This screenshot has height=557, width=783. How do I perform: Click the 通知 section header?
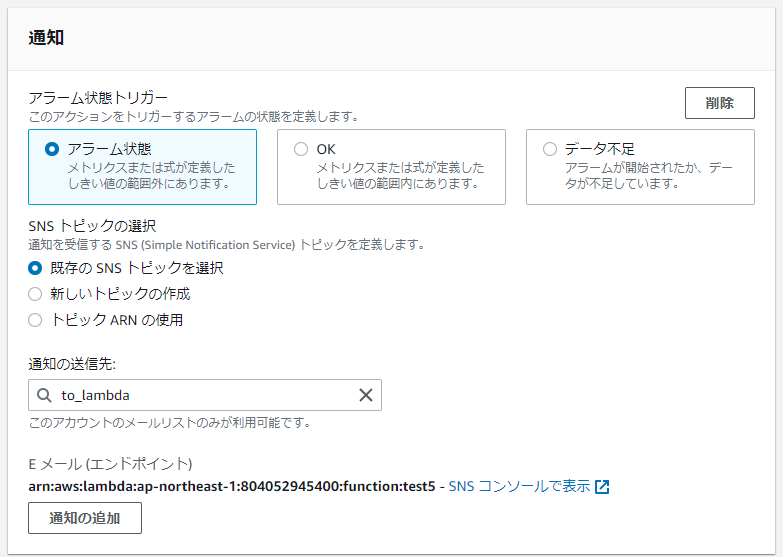point(46,38)
